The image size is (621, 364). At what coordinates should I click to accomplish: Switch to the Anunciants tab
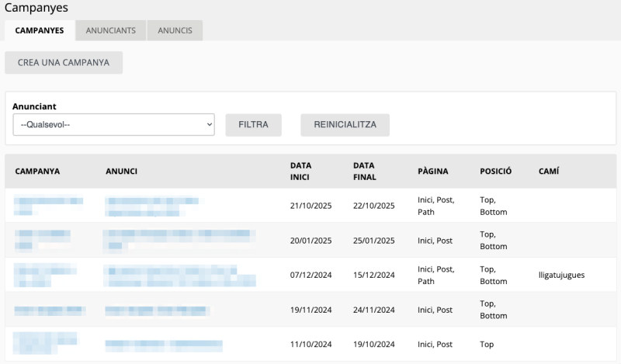(111, 30)
